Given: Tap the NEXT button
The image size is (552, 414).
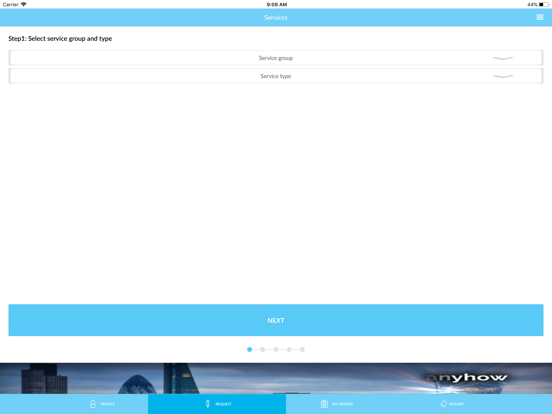Looking at the screenshot, I should 276,320.
